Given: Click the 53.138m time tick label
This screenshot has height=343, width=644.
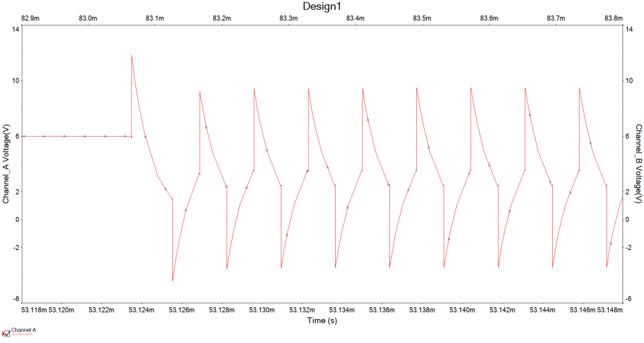Looking at the screenshot, I should click(422, 310).
